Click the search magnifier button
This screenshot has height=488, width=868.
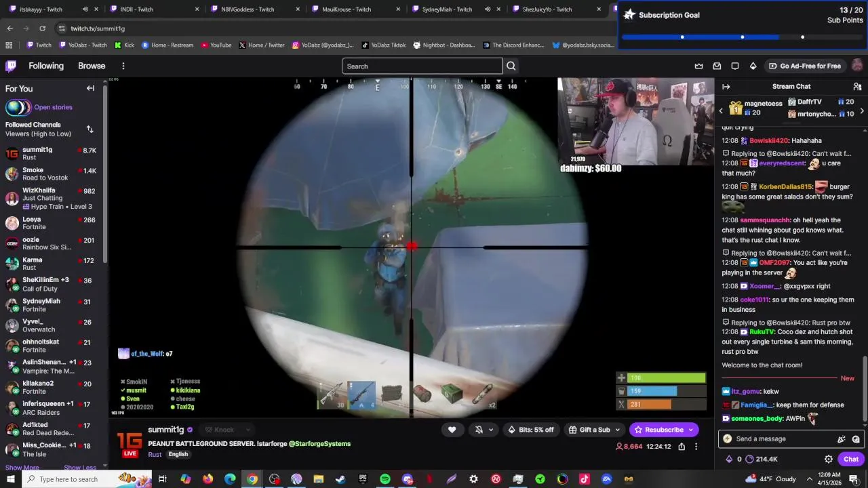(x=511, y=66)
